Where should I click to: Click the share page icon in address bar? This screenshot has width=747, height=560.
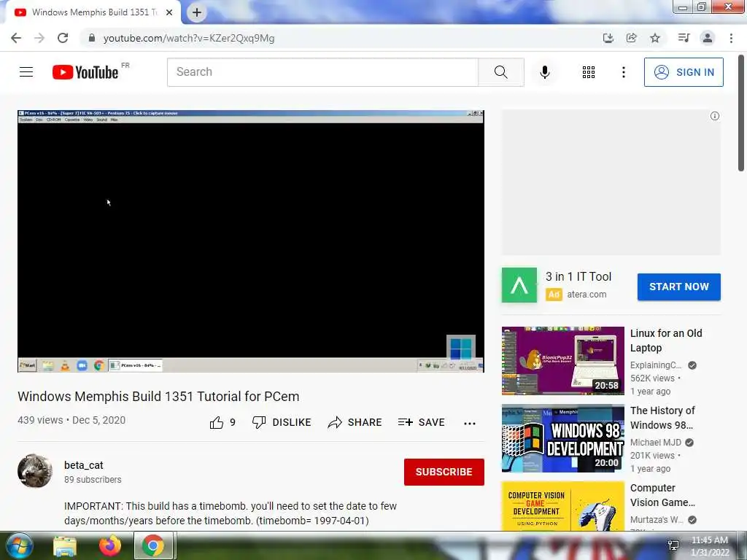(632, 38)
